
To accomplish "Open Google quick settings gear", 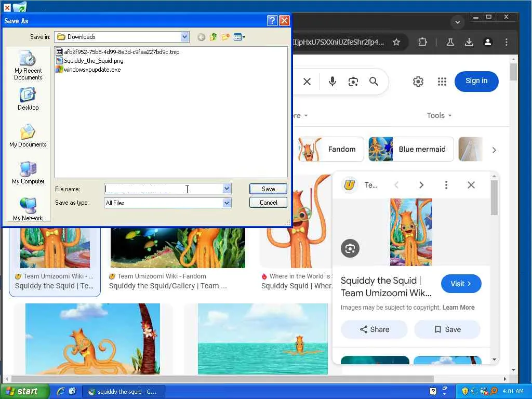I will [x=418, y=82].
